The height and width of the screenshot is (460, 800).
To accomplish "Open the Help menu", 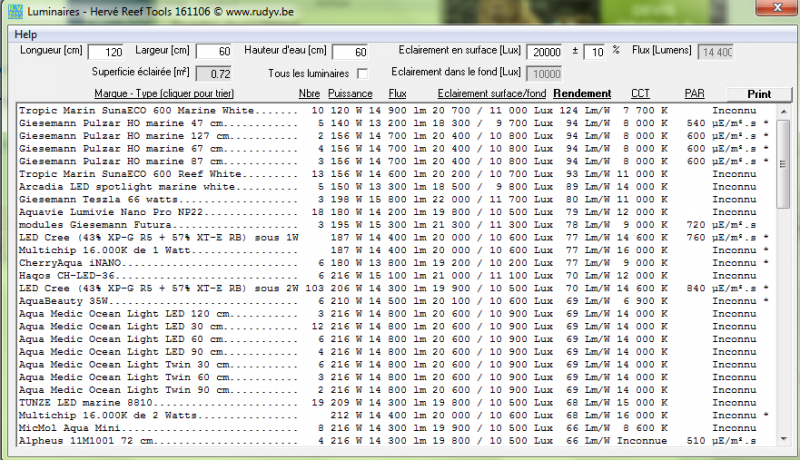I will tap(26, 35).
